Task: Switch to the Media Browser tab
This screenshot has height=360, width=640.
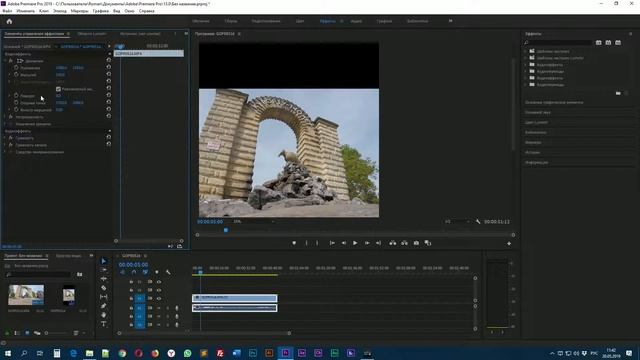Action: pos(69,256)
